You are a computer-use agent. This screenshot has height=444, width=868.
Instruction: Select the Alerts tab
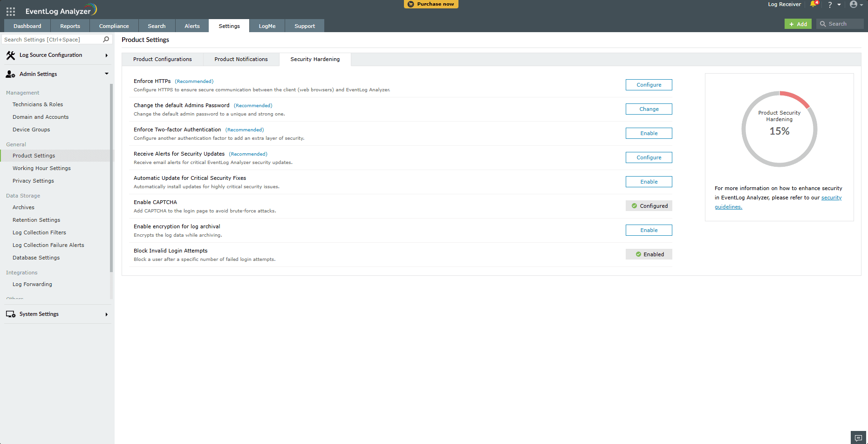click(x=192, y=26)
